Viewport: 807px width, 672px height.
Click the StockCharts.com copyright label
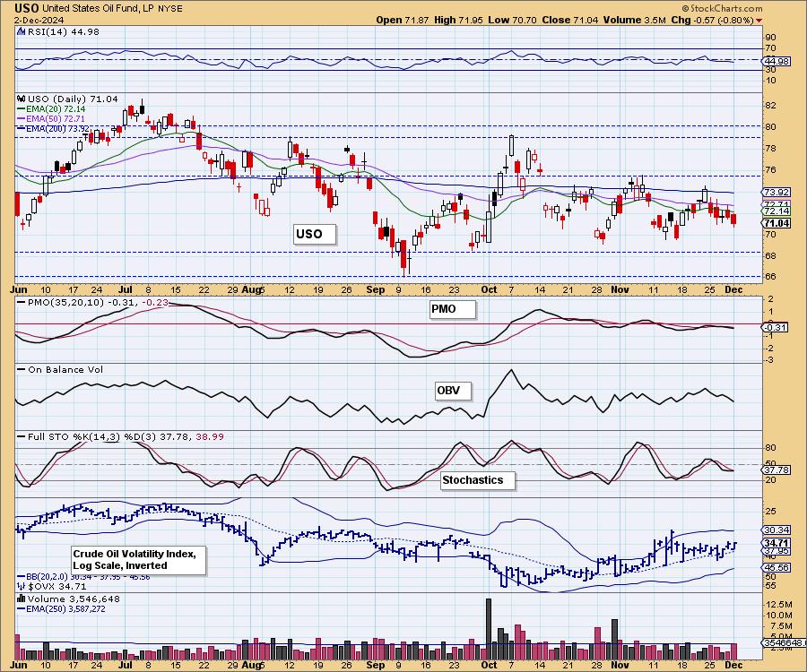[722, 8]
